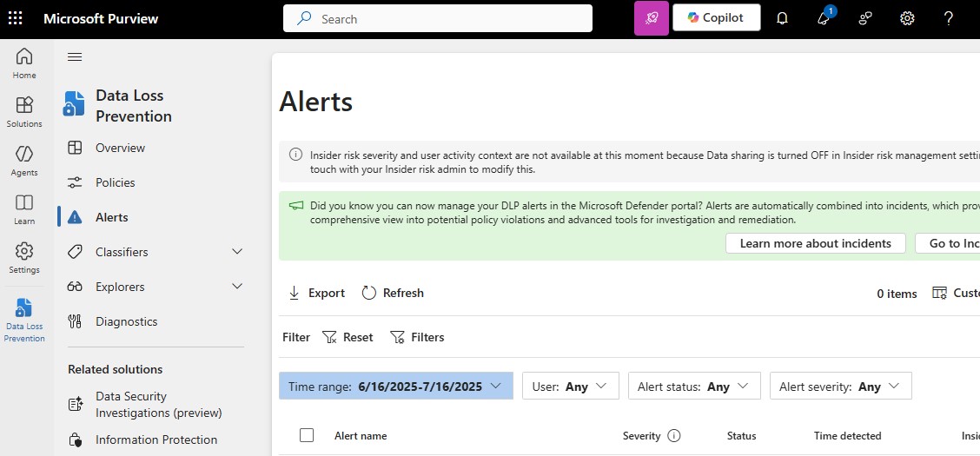Open Solutions in left rail
The width and height of the screenshot is (980, 456).
pyautogui.click(x=24, y=112)
